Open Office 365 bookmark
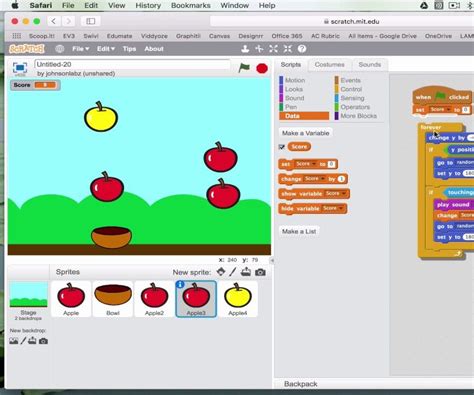 [287, 36]
